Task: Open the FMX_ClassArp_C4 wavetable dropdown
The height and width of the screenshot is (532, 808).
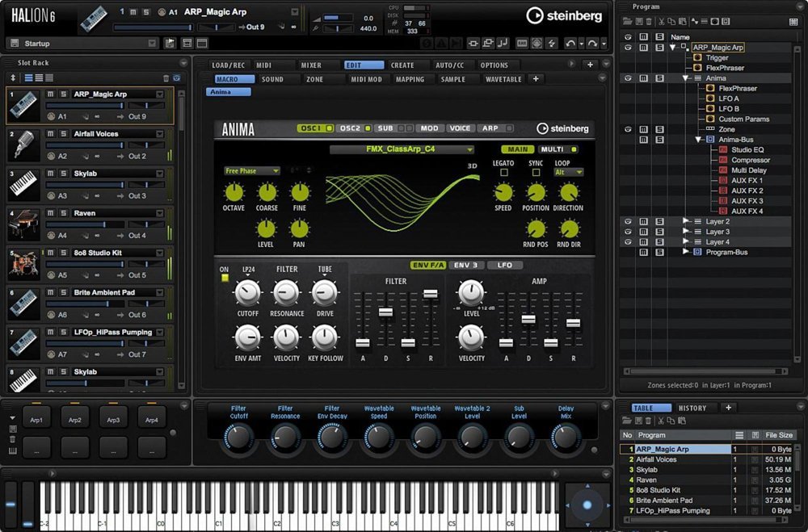Action: coord(402,149)
